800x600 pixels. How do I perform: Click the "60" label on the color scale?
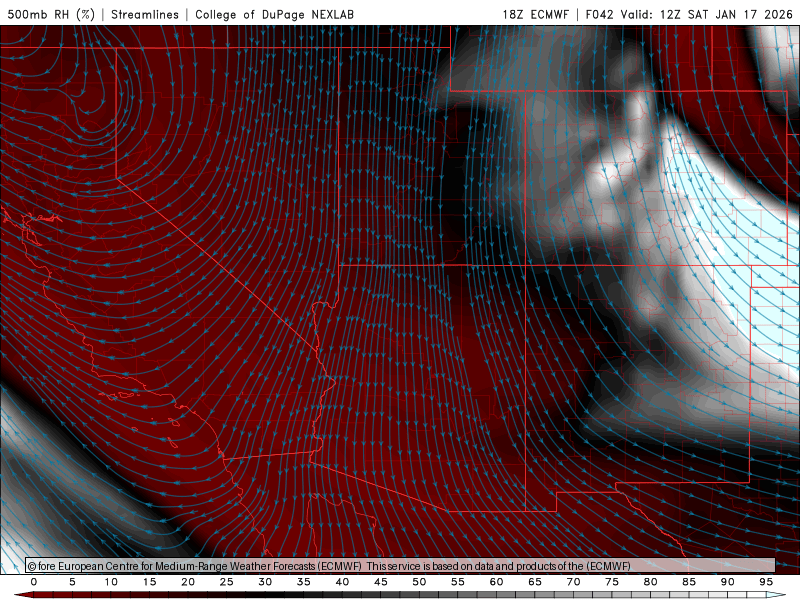click(496, 582)
